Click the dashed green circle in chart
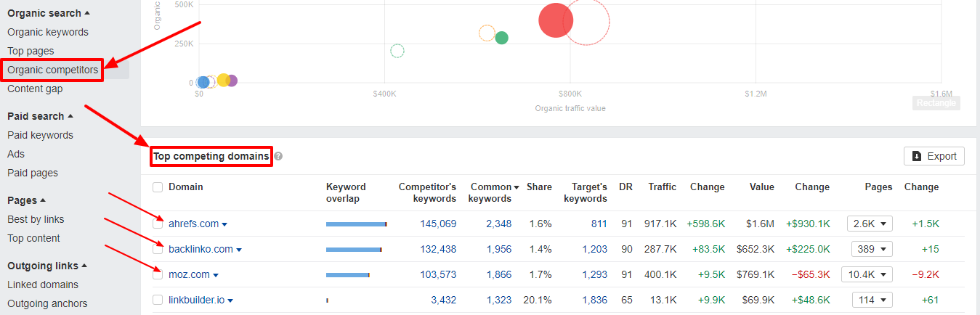 coord(397,51)
